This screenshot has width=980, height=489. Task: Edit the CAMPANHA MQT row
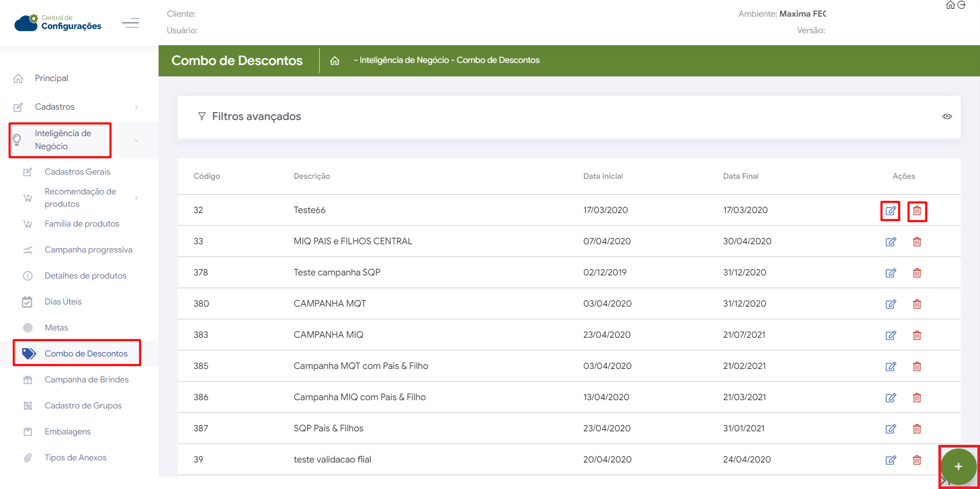(x=891, y=304)
